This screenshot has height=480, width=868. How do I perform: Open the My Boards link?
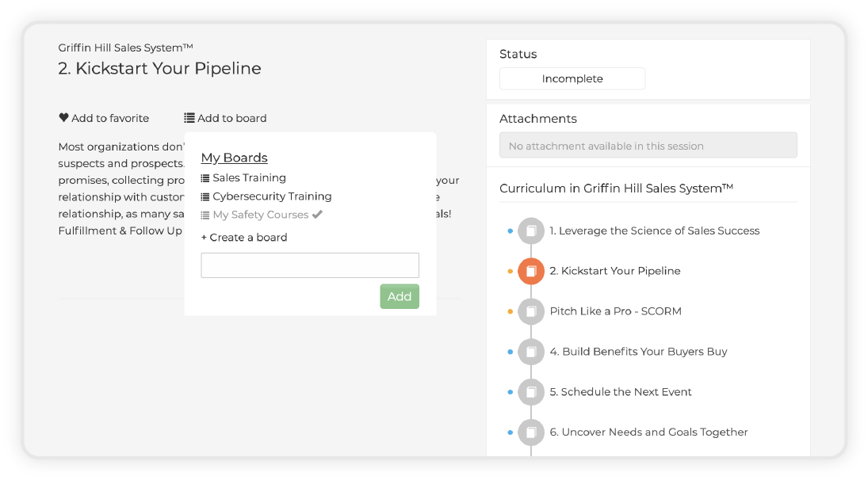click(x=234, y=158)
